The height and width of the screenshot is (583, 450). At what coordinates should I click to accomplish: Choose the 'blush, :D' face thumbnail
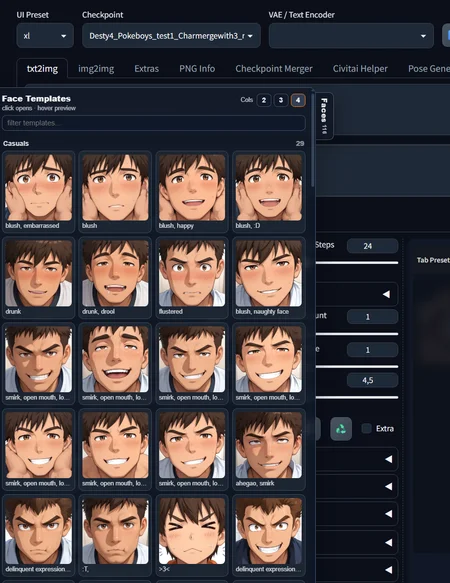coord(269,192)
